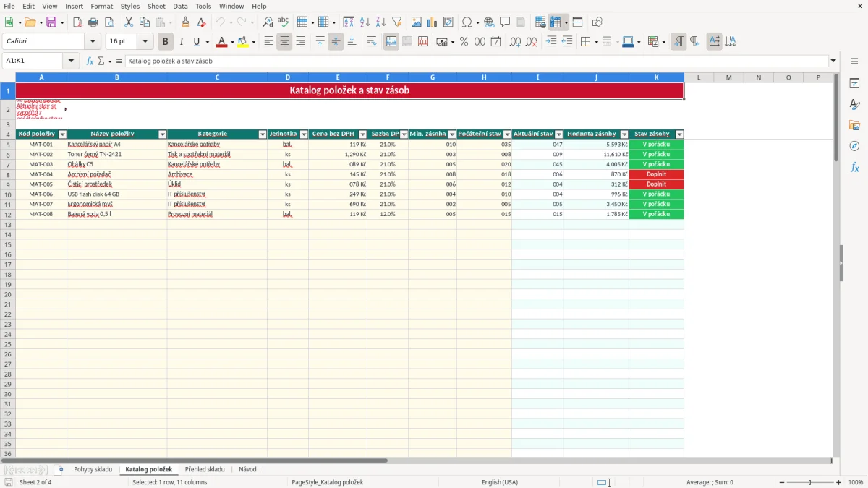Expand the Name Box dropdown

pyautogui.click(x=71, y=61)
